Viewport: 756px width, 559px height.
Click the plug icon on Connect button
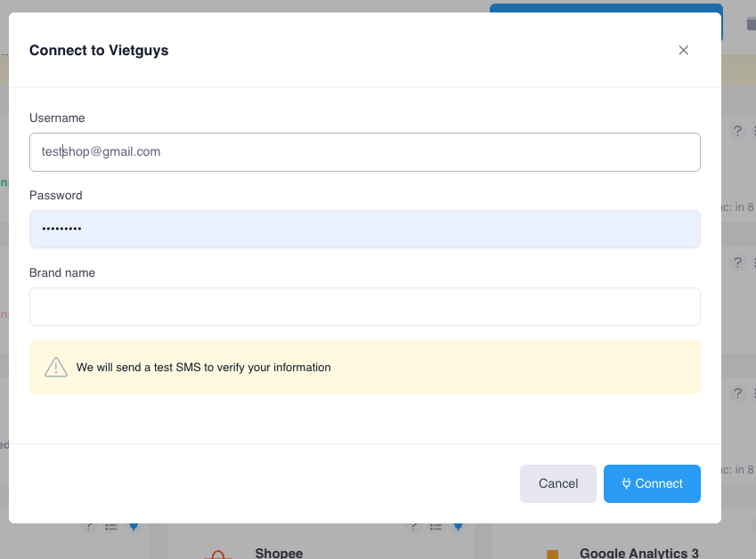tap(627, 483)
